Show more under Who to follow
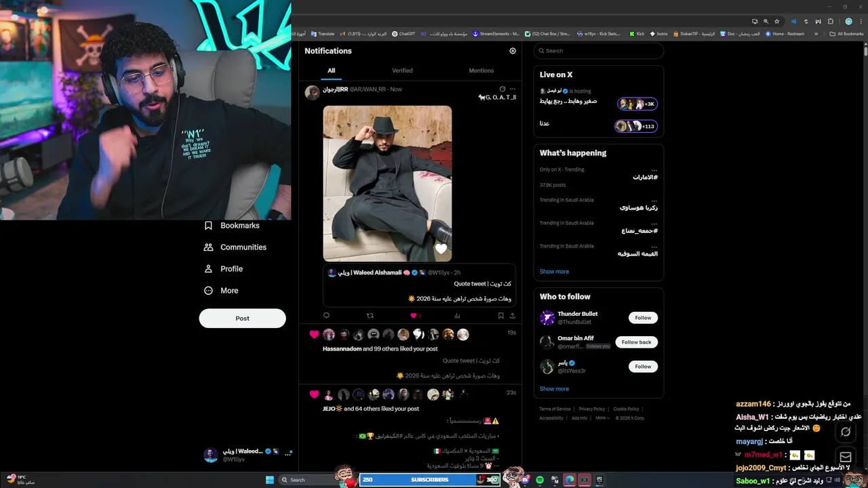 (x=554, y=389)
